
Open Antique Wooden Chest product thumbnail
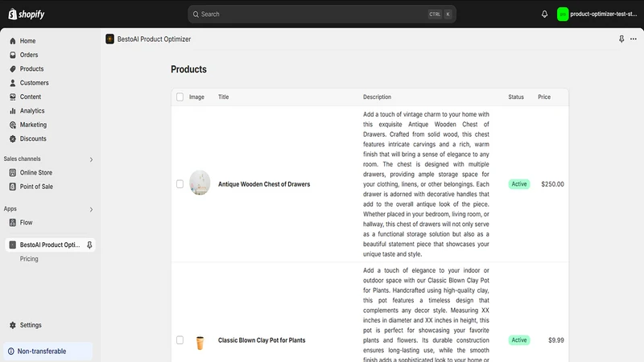(x=200, y=183)
